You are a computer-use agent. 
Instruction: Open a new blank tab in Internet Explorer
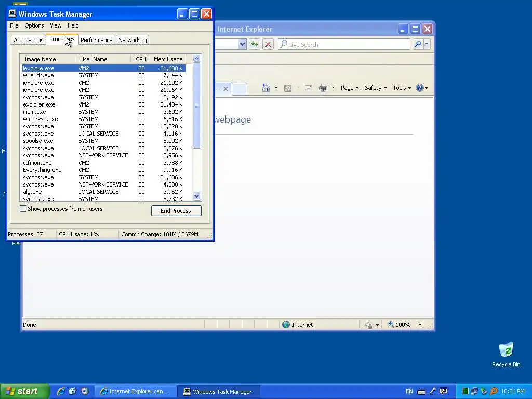click(x=240, y=89)
